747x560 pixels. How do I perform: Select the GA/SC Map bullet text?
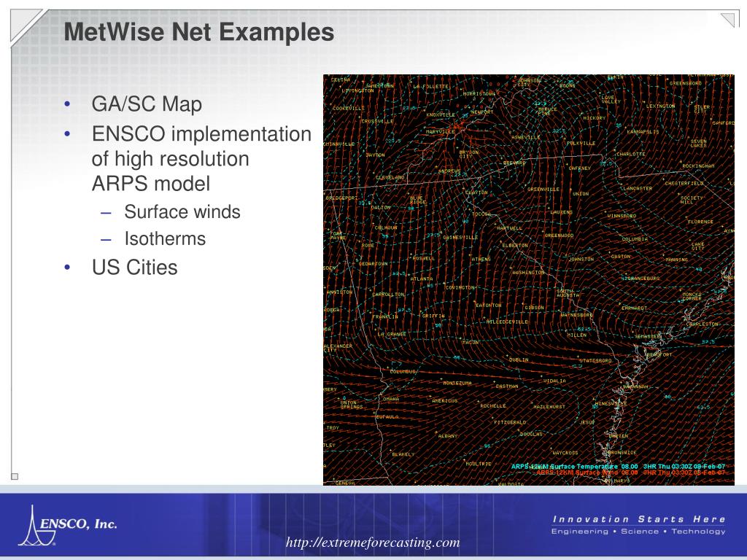147,104
